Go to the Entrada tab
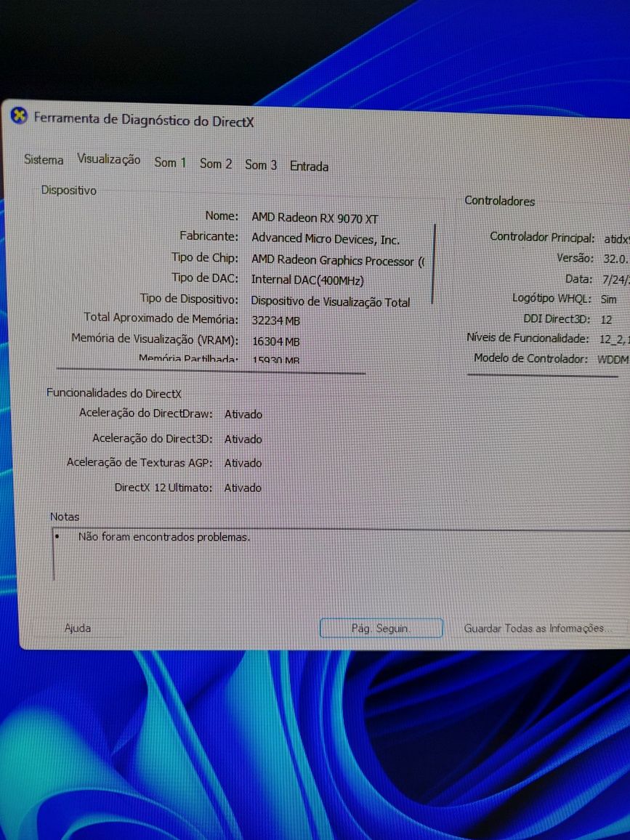Image resolution: width=630 pixels, height=840 pixels. point(309,166)
